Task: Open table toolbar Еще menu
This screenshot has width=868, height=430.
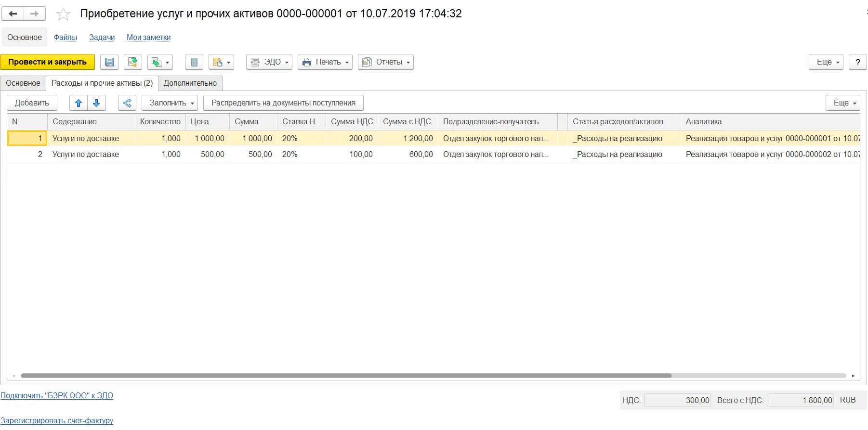Action: click(x=843, y=103)
